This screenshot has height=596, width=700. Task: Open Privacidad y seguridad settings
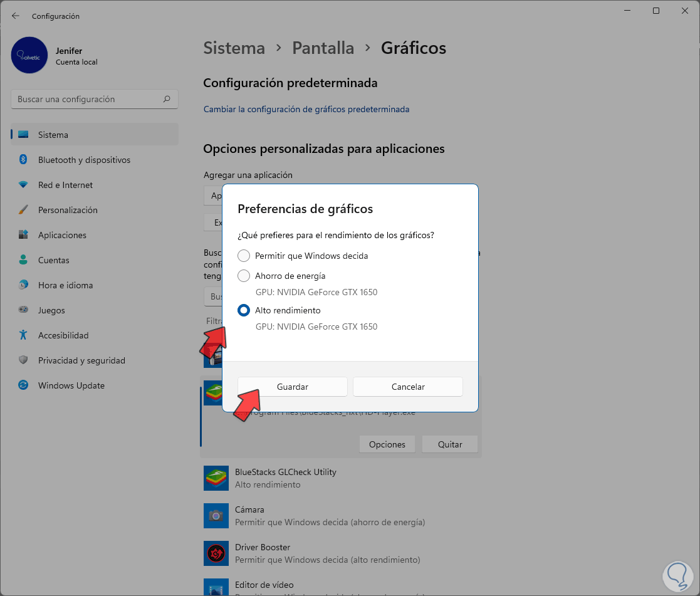point(81,360)
